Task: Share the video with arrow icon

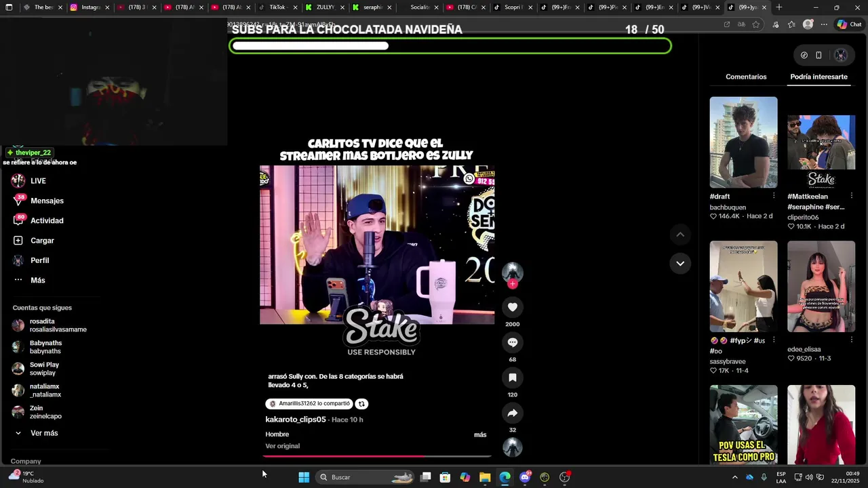Action: [513, 413]
